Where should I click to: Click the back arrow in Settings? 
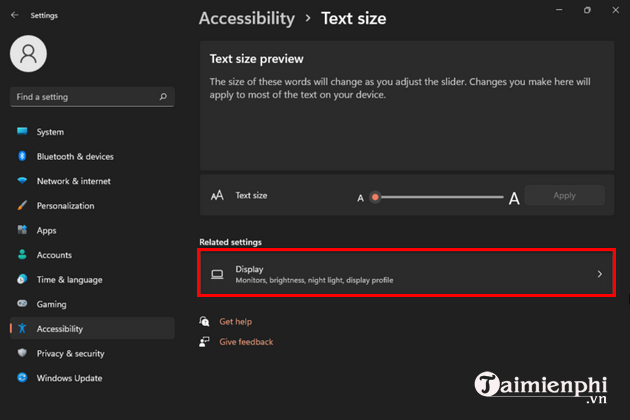(15, 15)
